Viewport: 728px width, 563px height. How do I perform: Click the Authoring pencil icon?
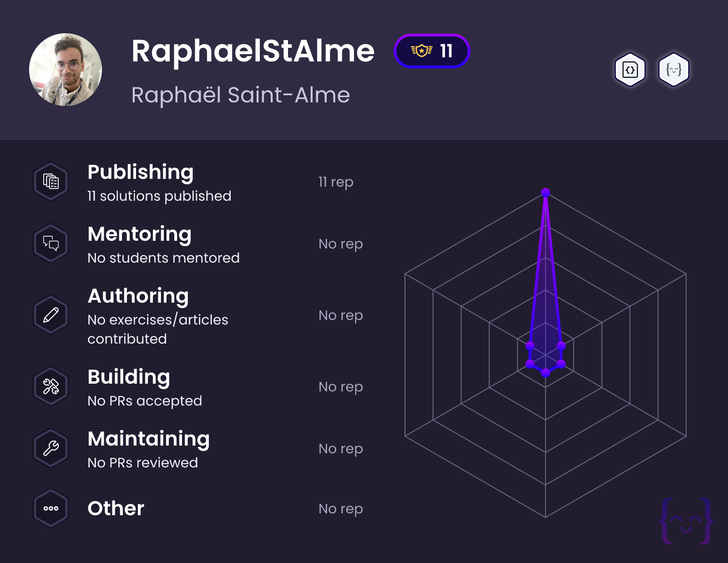(x=51, y=314)
